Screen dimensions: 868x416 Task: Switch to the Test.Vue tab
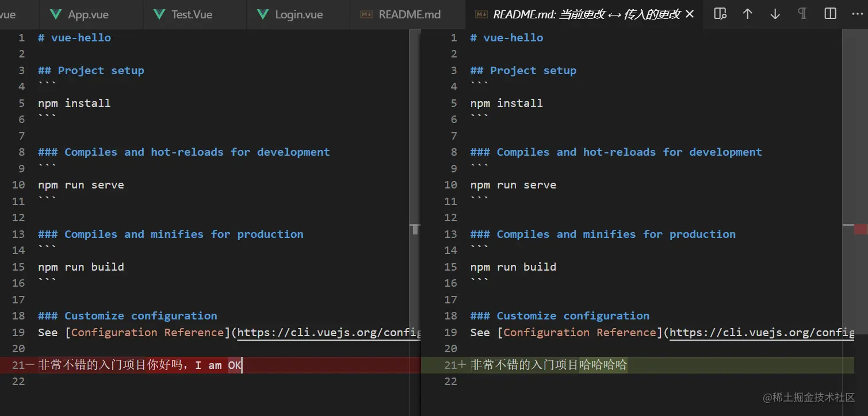pos(195,14)
